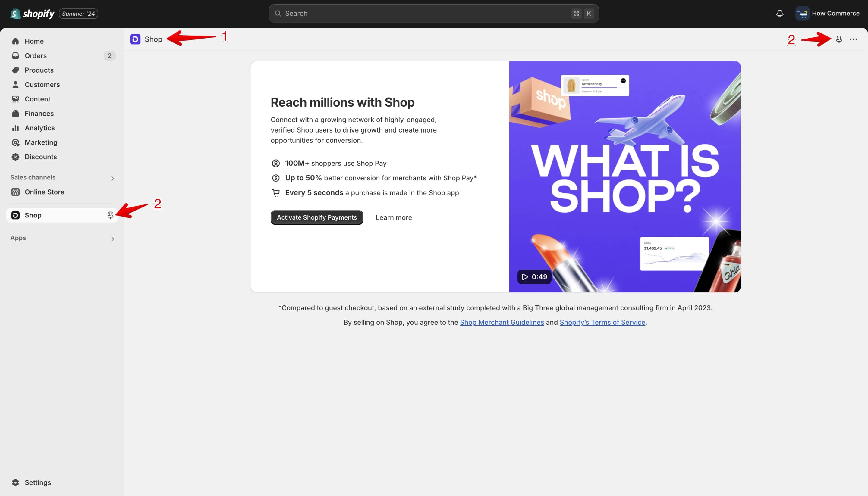Open the three-dot more actions menu

pyautogui.click(x=853, y=39)
